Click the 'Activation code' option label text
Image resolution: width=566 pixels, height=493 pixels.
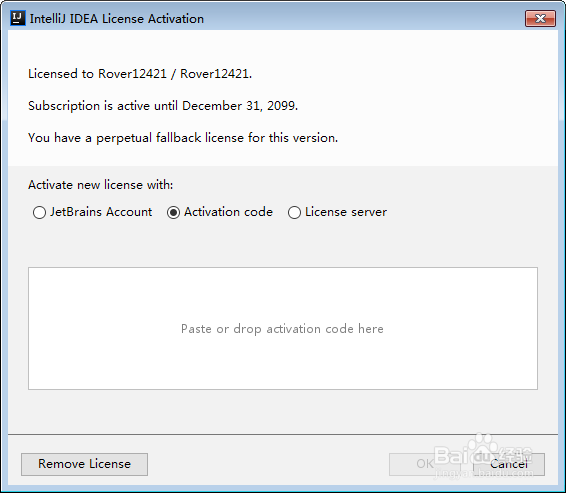[x=228, y=212]
